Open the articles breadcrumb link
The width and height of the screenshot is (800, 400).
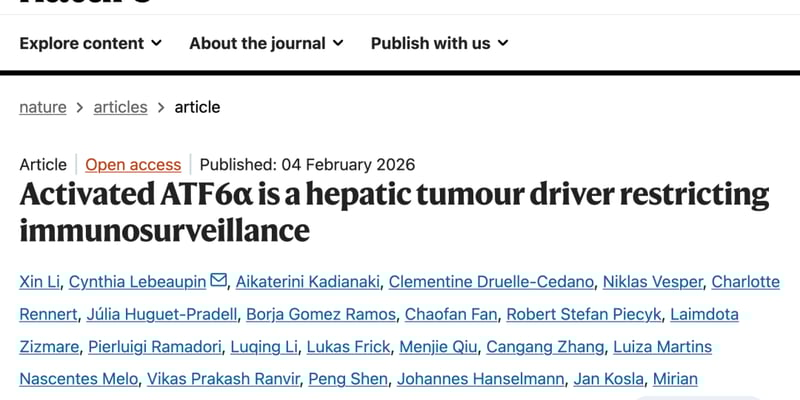pos(120,107)
